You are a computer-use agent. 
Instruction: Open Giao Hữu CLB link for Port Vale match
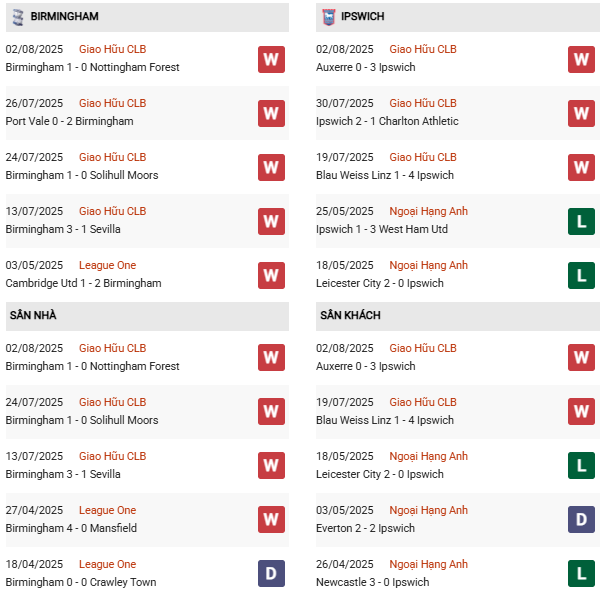tap(112, 103)
